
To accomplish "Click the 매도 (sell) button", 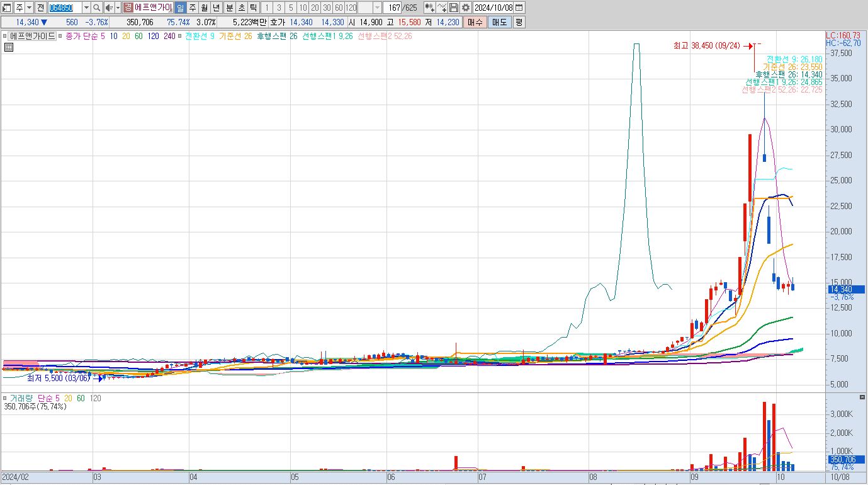I will pyautogui.click(x=499, y=22).
